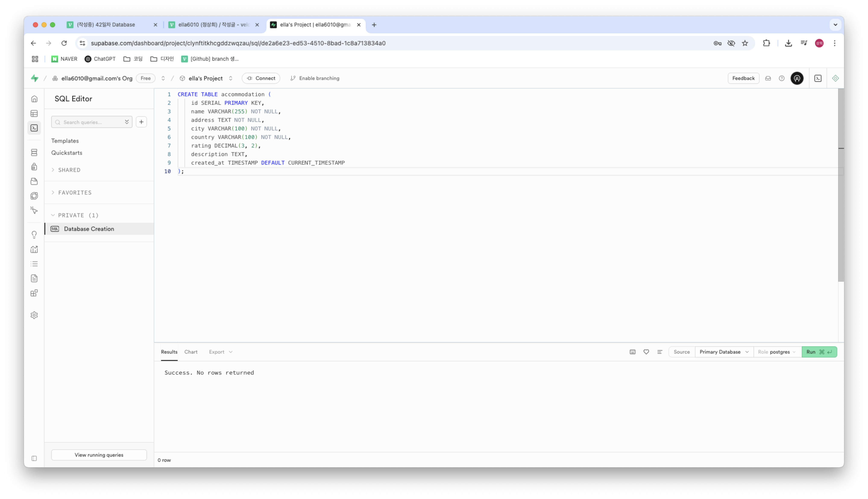Expand the FAVORITES queries section
The image size is (868, 499).
point(72,193)
